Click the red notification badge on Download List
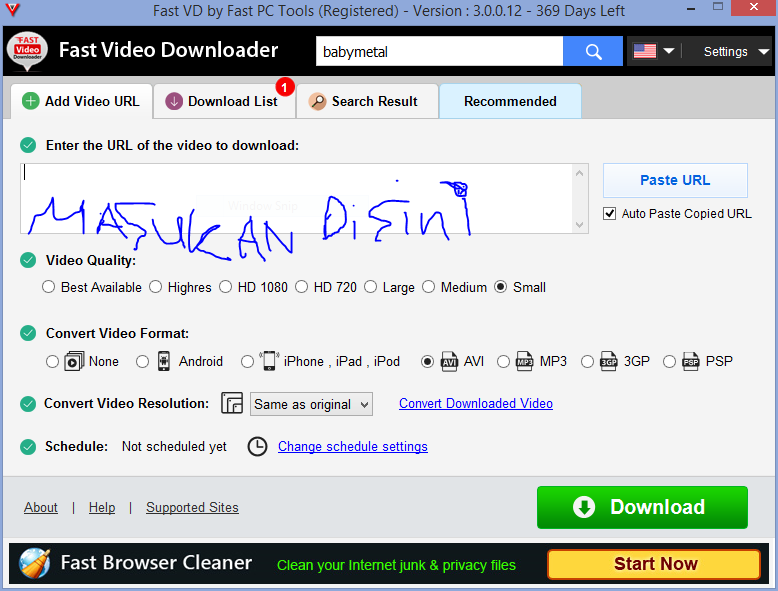Viewport: 778px width, 591px height. pos(284,87)
